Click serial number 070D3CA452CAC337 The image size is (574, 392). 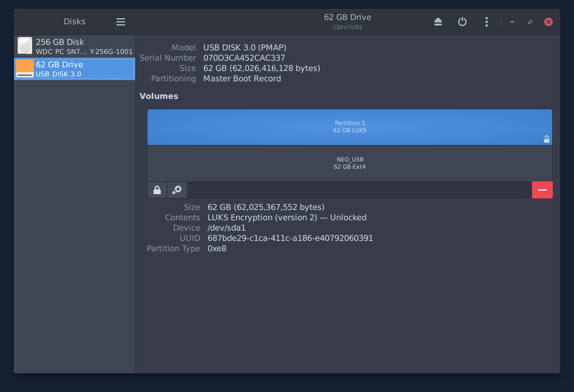244,58
